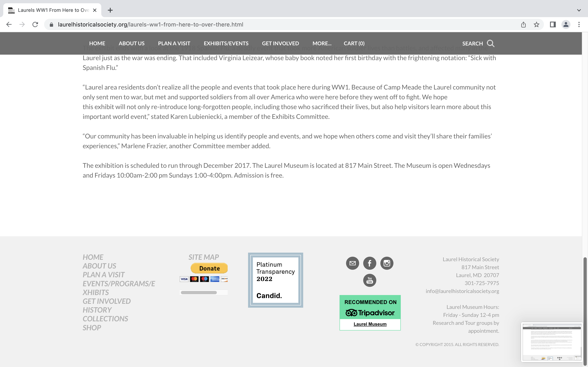Expand the tab search chevron
Screen dimensions: 588x367
click(x=579, y=10)
